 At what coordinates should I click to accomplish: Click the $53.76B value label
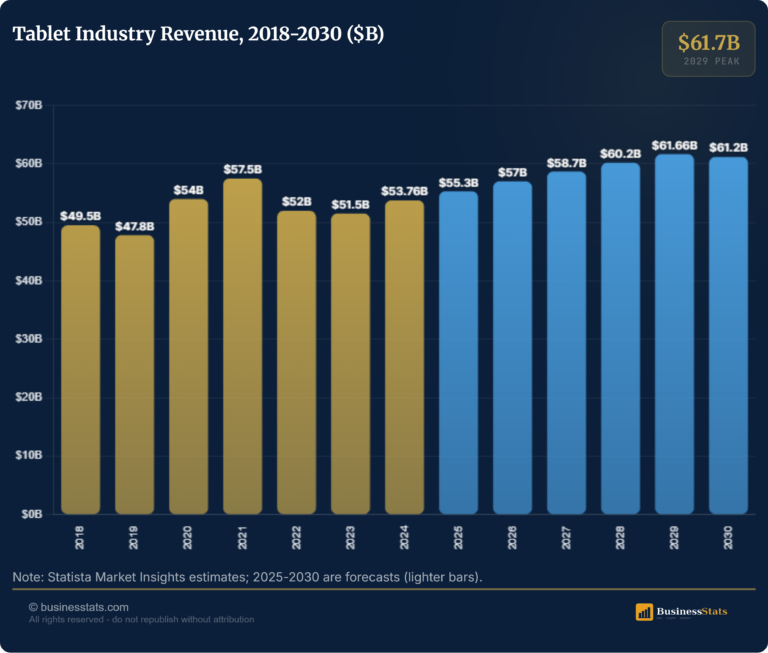tap(405, 191)
